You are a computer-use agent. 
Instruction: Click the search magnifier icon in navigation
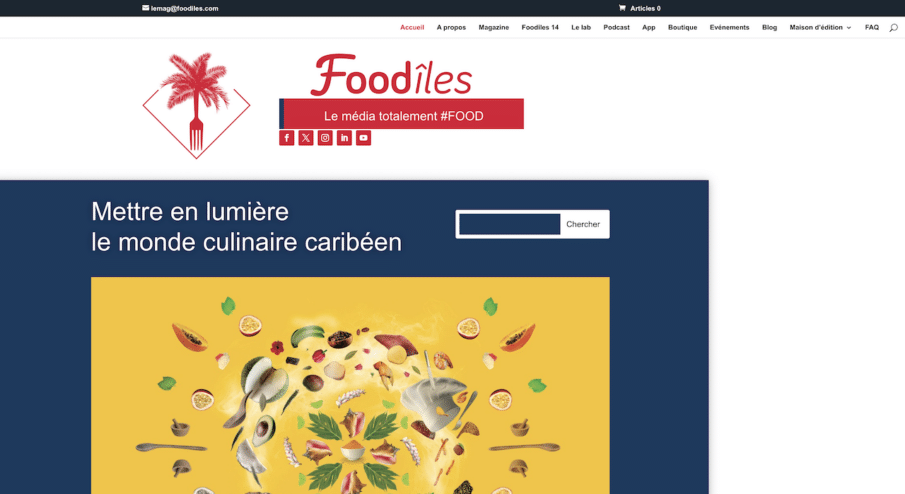[x=893, y=28]
